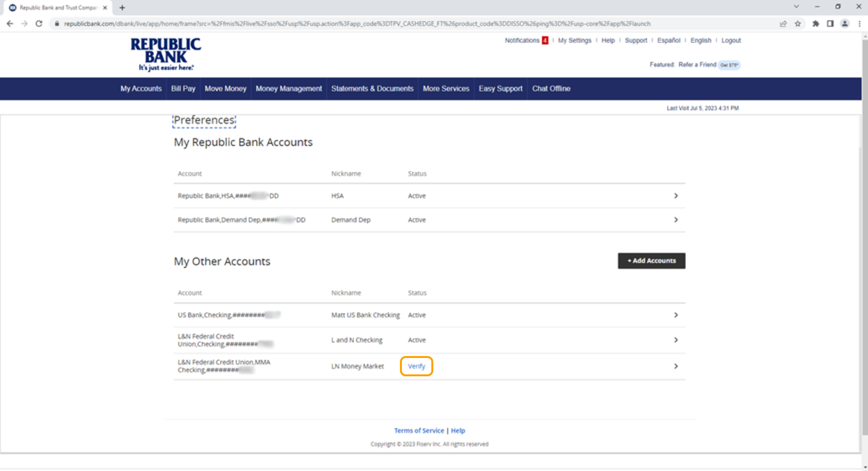Select the L and N Checking nickname
The height and width of the screenshot is (471, 868).
357,340
